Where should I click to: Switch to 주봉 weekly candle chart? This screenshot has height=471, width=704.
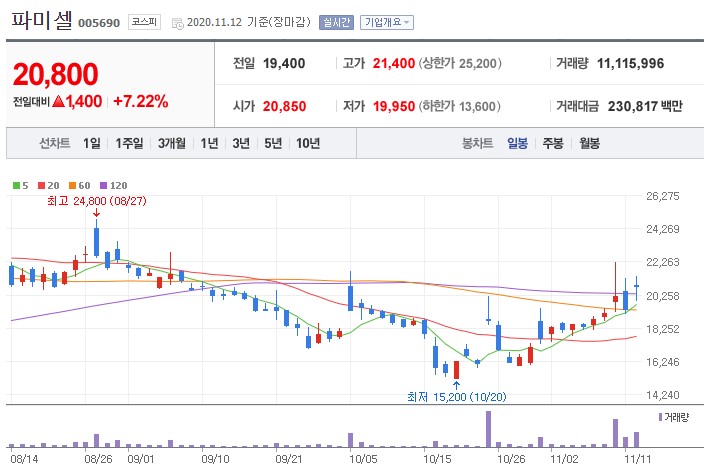tap(553, 143)
